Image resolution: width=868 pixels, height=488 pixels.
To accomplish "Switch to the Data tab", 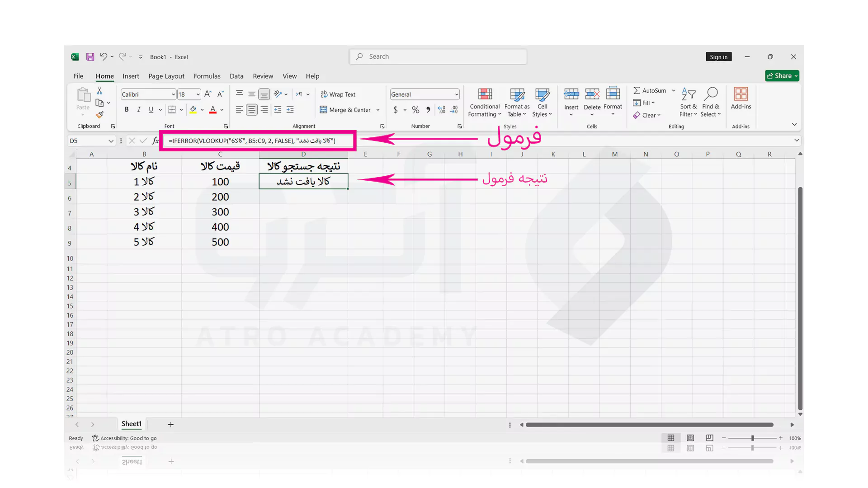I will 236,76.
